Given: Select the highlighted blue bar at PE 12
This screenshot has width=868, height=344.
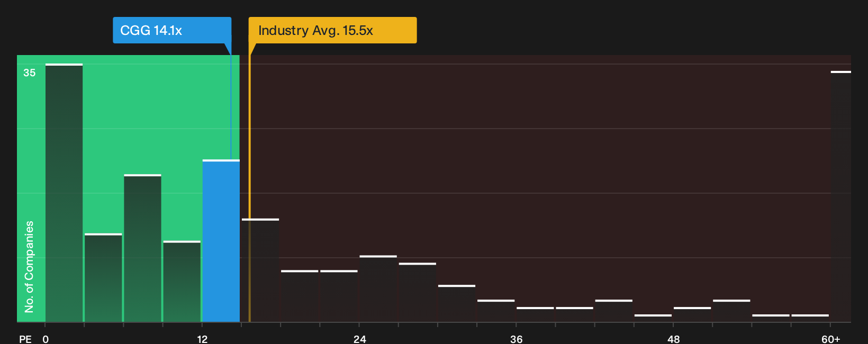Looking at the screenshot, I should tap(221, 241).
